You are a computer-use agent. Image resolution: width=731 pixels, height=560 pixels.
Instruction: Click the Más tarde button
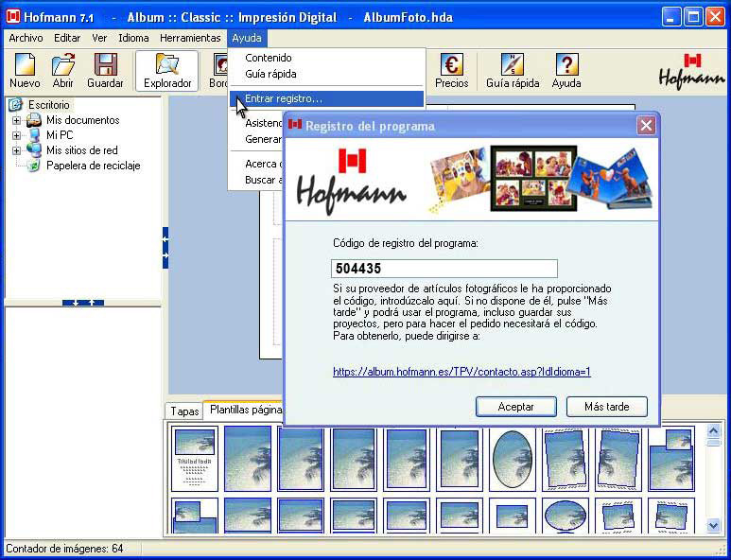pos(607,407)
